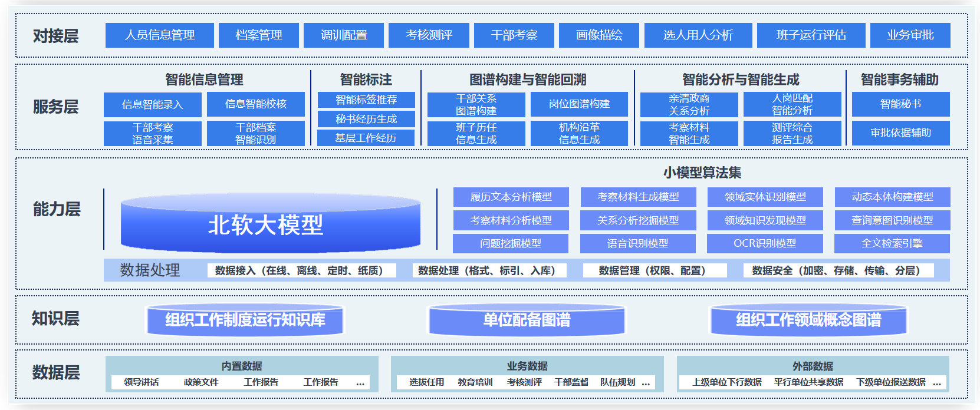Click the 测评综合报告生成 box
This screenshot has width=980, height=410.
(x=792, y=134)
